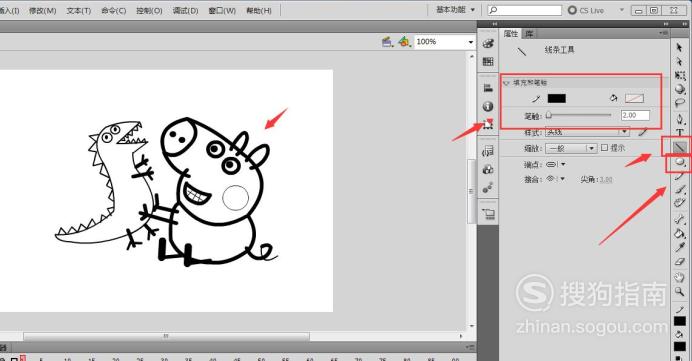This screenshot has height=361, width=692.
Task: Select the Hand tool
Action: [680, 277]
